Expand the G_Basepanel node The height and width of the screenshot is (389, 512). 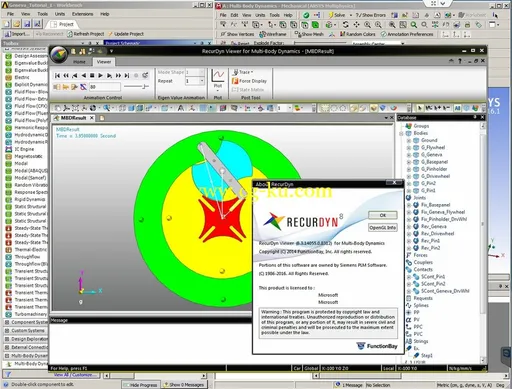coord(409,162)
